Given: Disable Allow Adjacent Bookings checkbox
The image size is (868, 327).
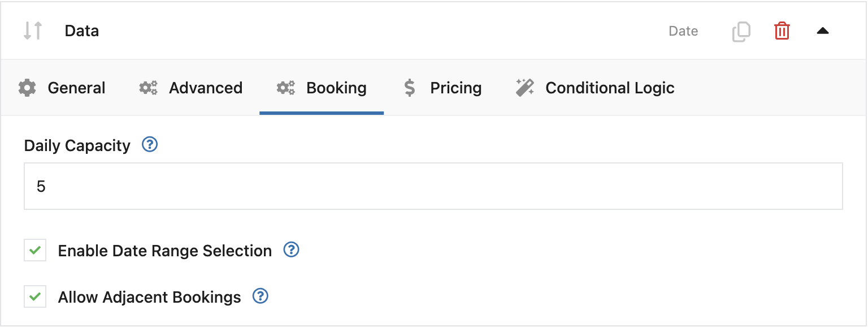Looking at the screenshot, I should click(35, 296).
